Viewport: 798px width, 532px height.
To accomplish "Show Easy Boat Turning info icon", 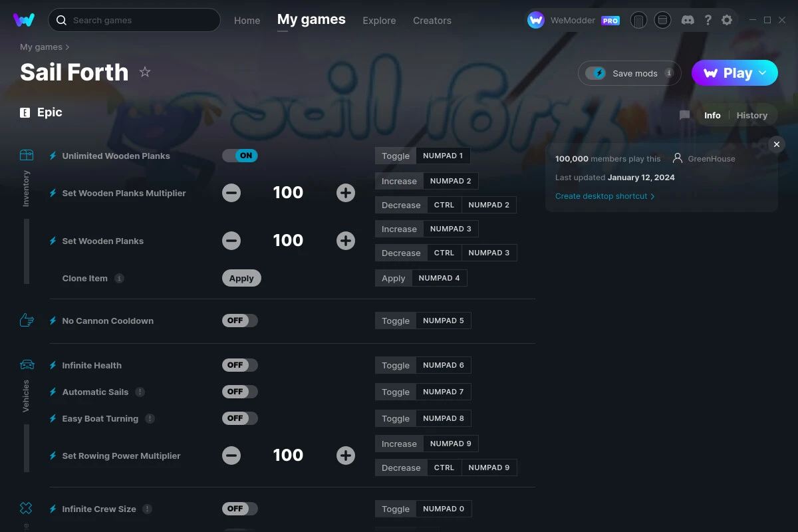I will tap(150, 418).
